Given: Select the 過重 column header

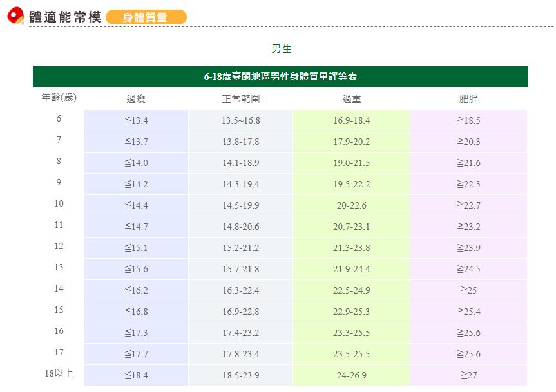Looking at the screenshot, I should click(351, 99).
